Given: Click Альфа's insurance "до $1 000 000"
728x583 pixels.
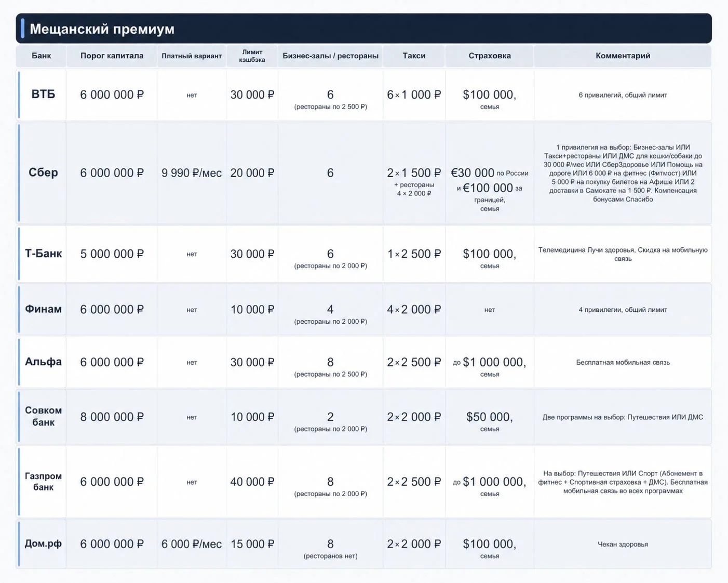Looking at the screenshot, I should (x=489, y=362).
